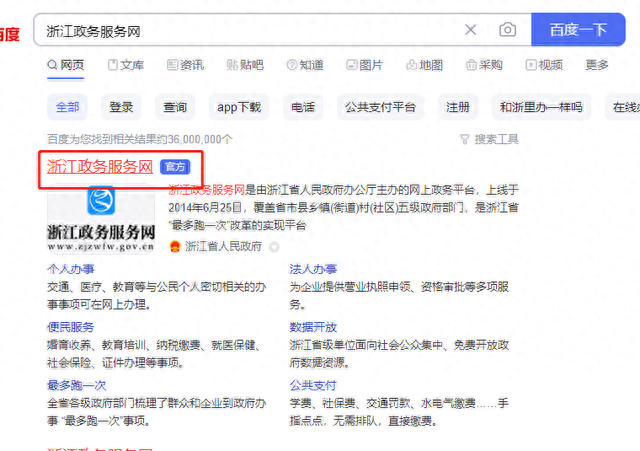Open the 数据开放 sublink
Image resolution: width=640 pixels, height=451 pixels.
pos(313,327)
